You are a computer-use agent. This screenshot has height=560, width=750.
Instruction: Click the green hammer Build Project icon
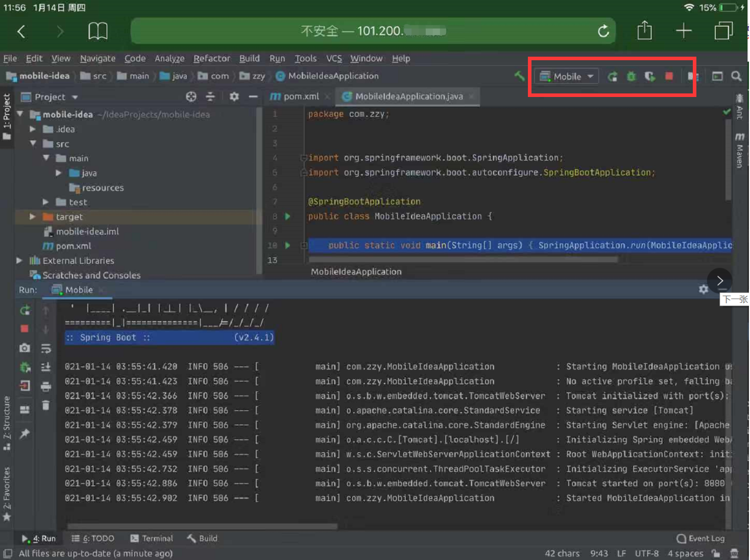click(x=519, y=76)
